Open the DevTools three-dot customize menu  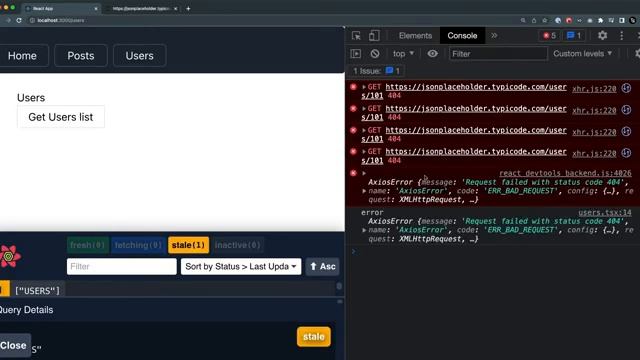point(622,36)
